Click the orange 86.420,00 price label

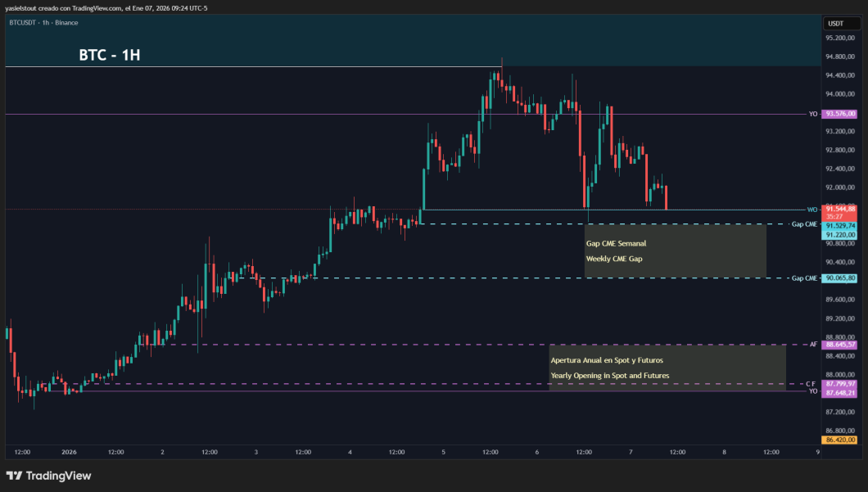(839, 440)
